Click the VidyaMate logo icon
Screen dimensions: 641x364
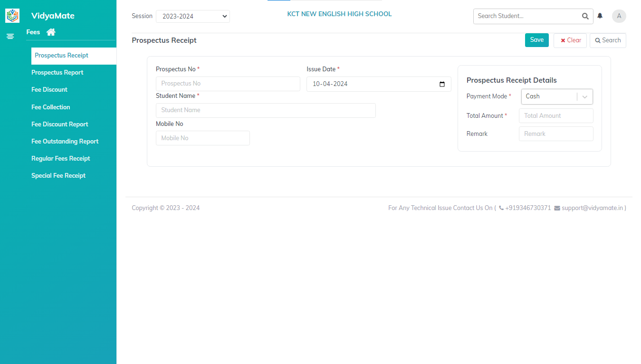coord(12,16)
